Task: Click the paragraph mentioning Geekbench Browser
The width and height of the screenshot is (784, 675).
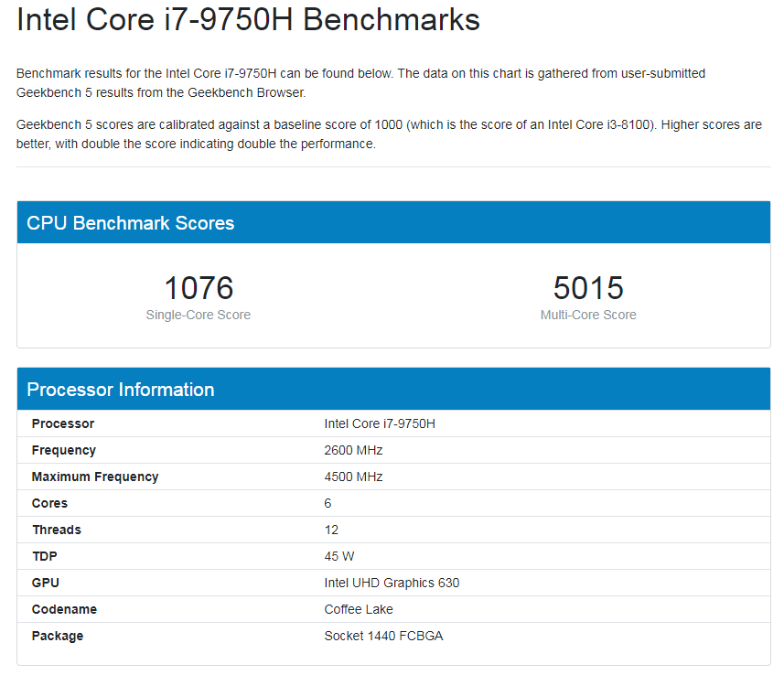Action: (x=360, y=83)
